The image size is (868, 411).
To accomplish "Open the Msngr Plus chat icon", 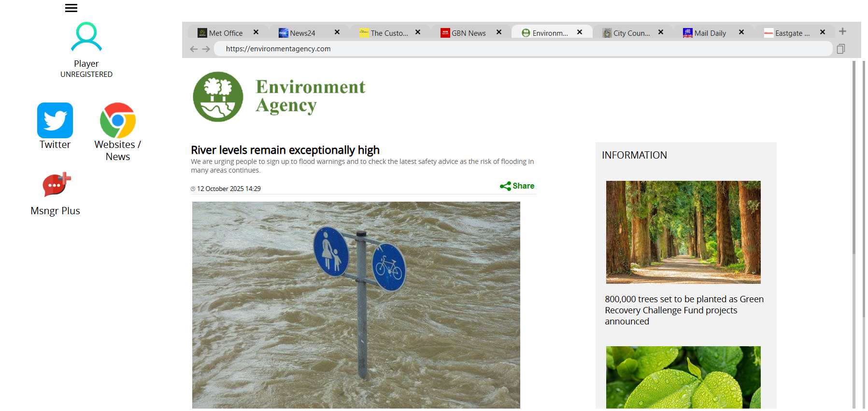I will click(56, 185).
